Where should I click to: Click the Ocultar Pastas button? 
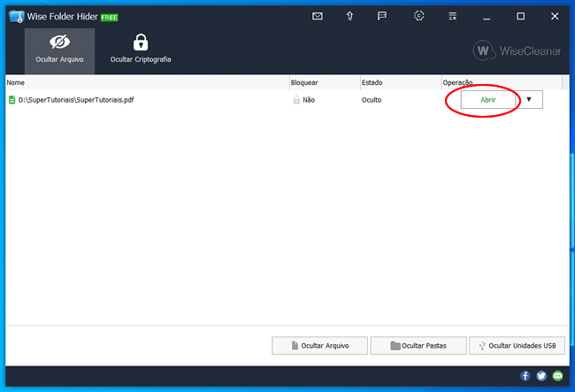418,345
